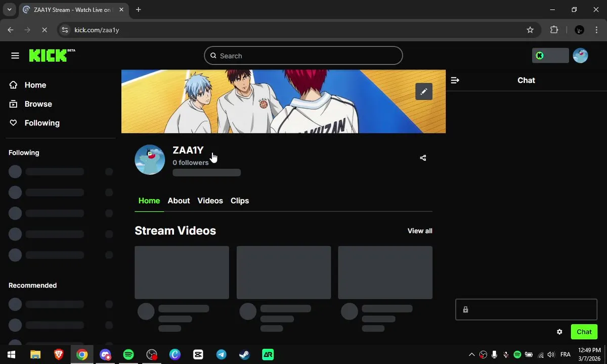Open a new browser tab
The width and height of the screenshot is (607, 364).
(x=138, y=10)
